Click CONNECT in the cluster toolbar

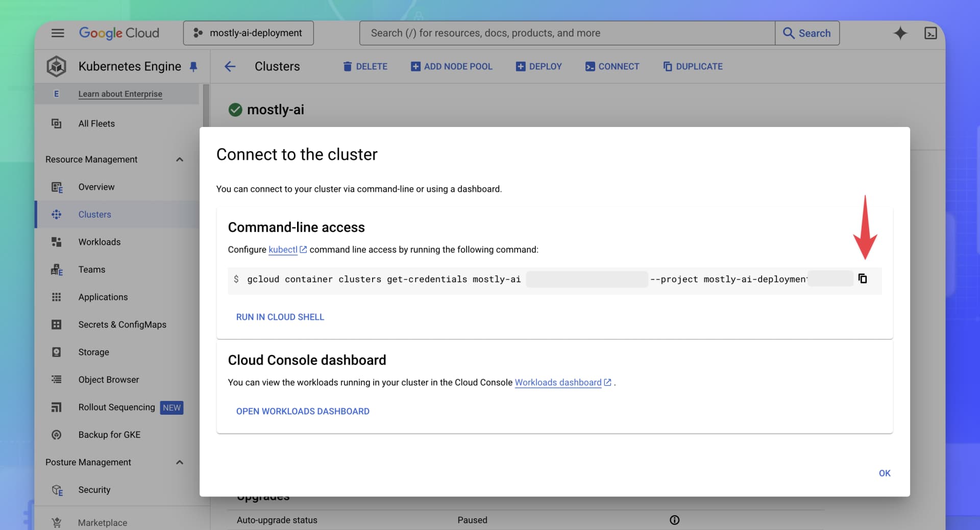(612, 66)
